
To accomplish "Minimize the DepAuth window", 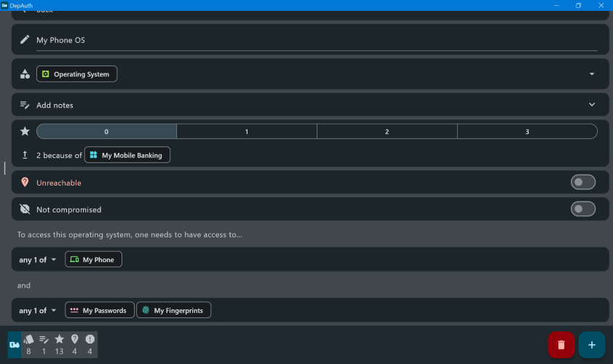I will [556, 6].
